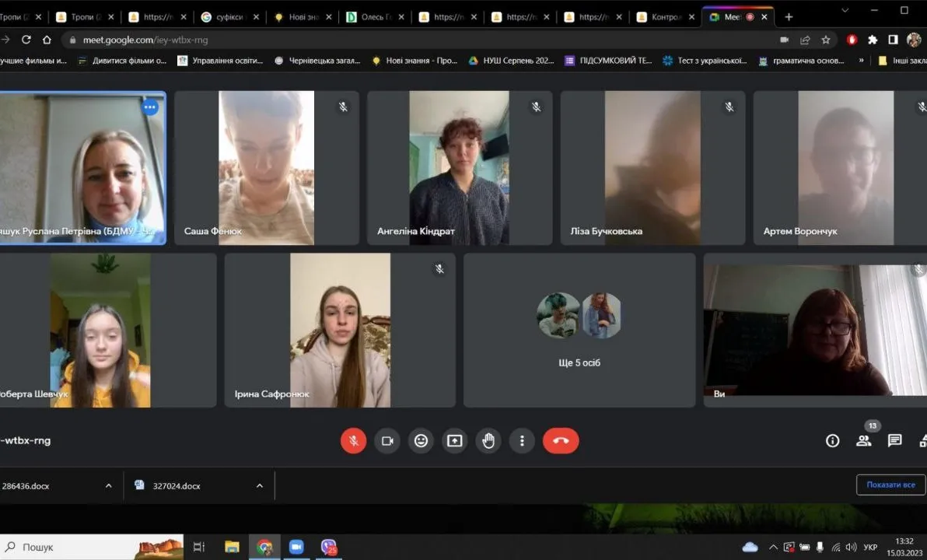Click the present screen icon
Viewport: 927px width, 560px height.
454,441
